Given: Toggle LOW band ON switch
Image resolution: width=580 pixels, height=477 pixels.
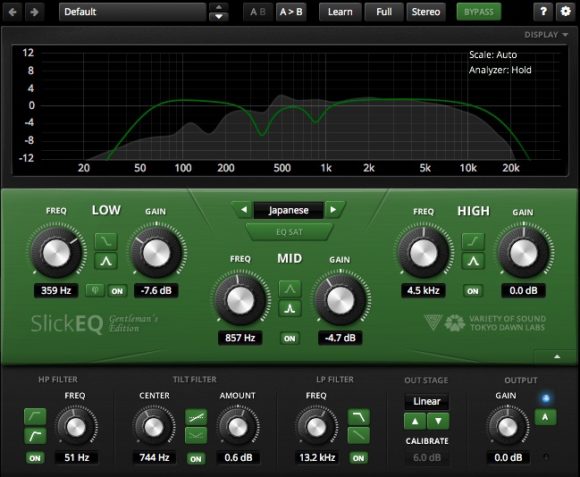Looking at the screenshot, I should 117,291.
